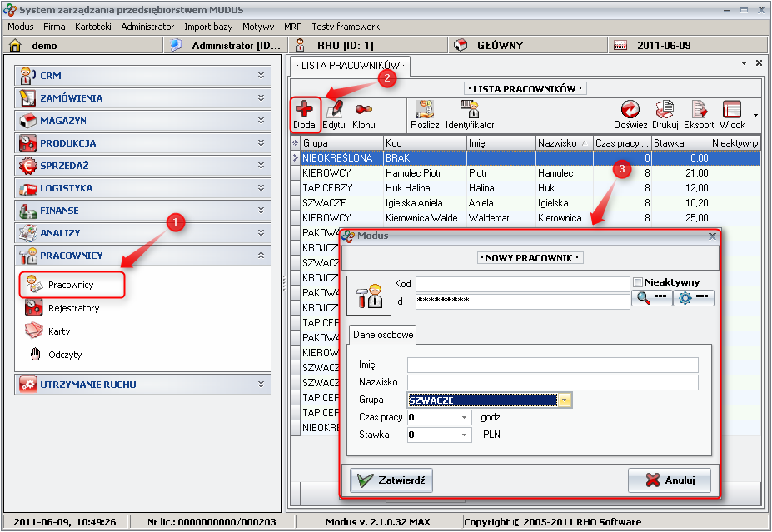Open the Czas pracy dropdown arrow
The height and width of the screenshot is (532, 772).
tap(463, 417)
